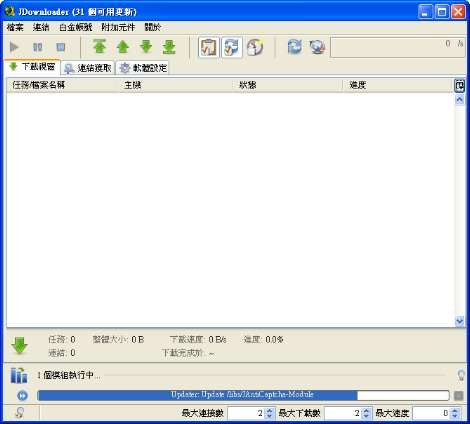
Task: Click scrollbar up arrow in download list
Action: coord(459,100)
